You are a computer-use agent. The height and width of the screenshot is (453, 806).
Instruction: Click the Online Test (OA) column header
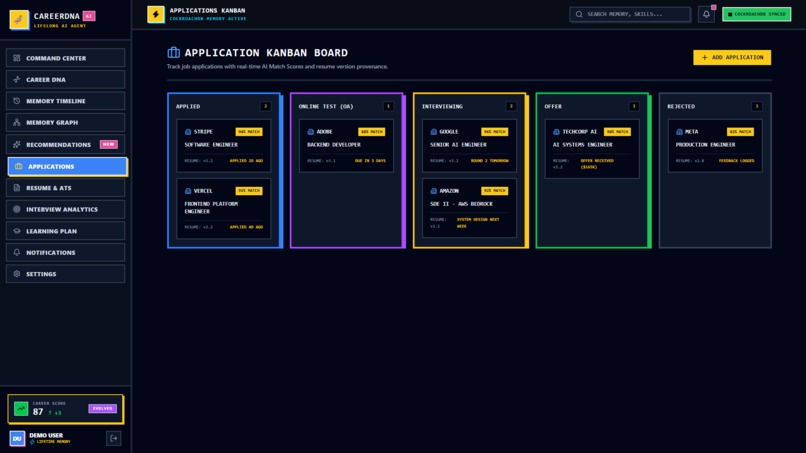pyautogui.click(x=326, y=106)
